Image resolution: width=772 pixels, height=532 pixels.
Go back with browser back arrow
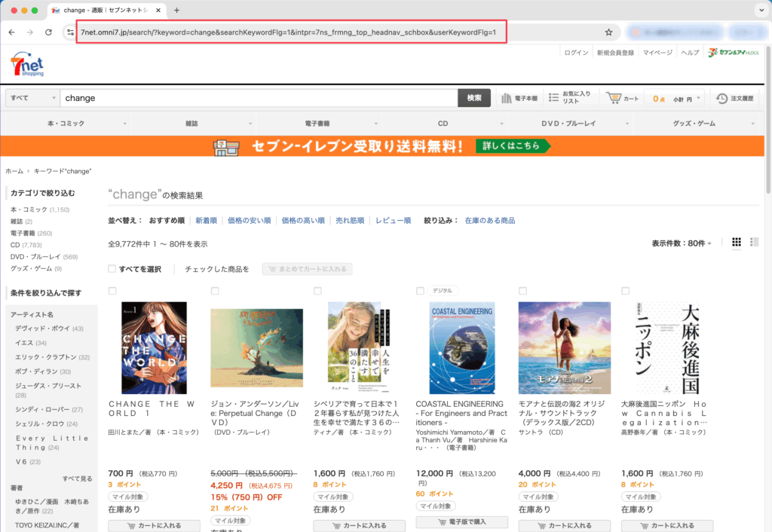12,32
